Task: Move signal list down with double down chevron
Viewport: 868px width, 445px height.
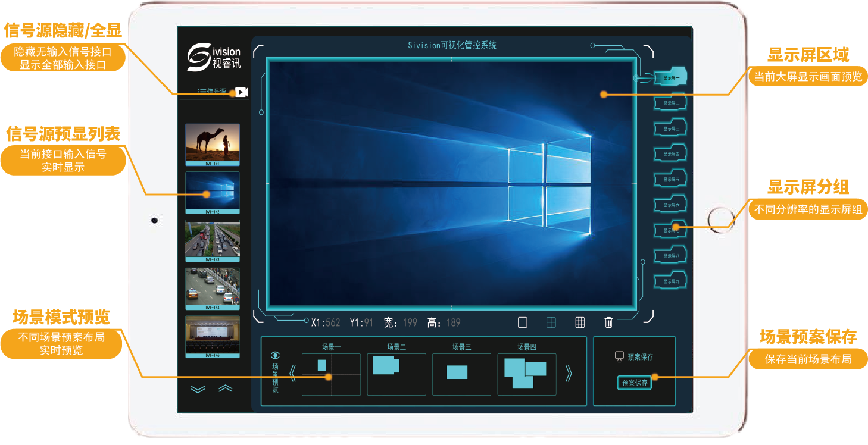Action: click(198, 389)
